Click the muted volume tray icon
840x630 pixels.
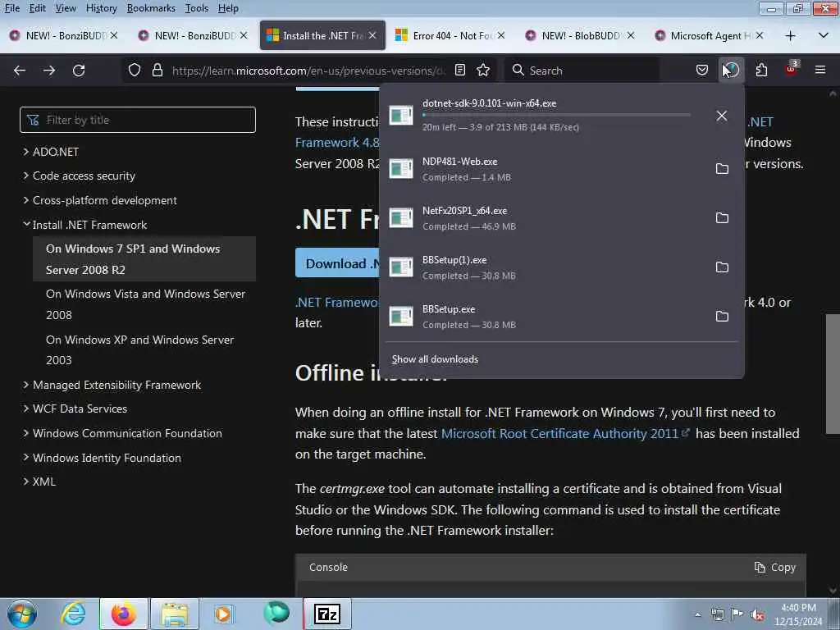click(x=757, y=615)
